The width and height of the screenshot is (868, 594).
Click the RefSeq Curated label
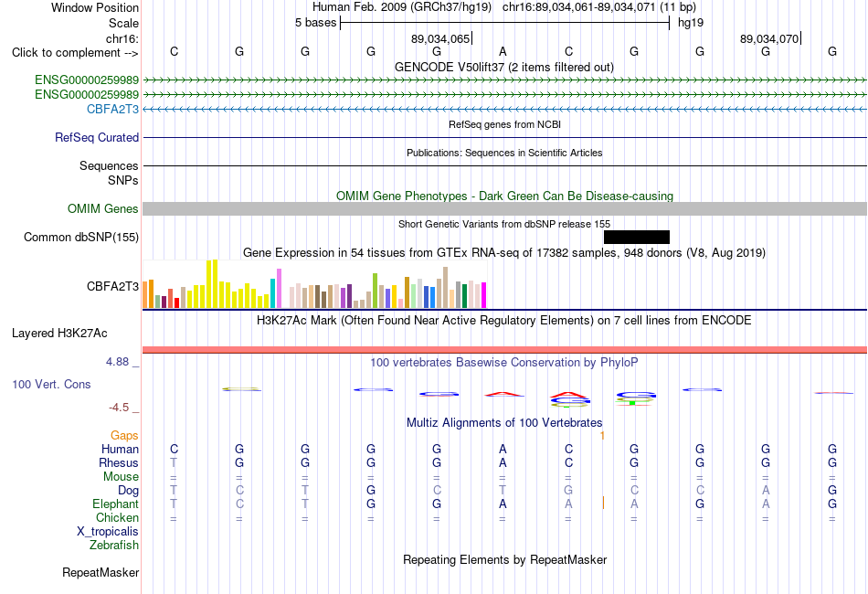coord(96,137)
